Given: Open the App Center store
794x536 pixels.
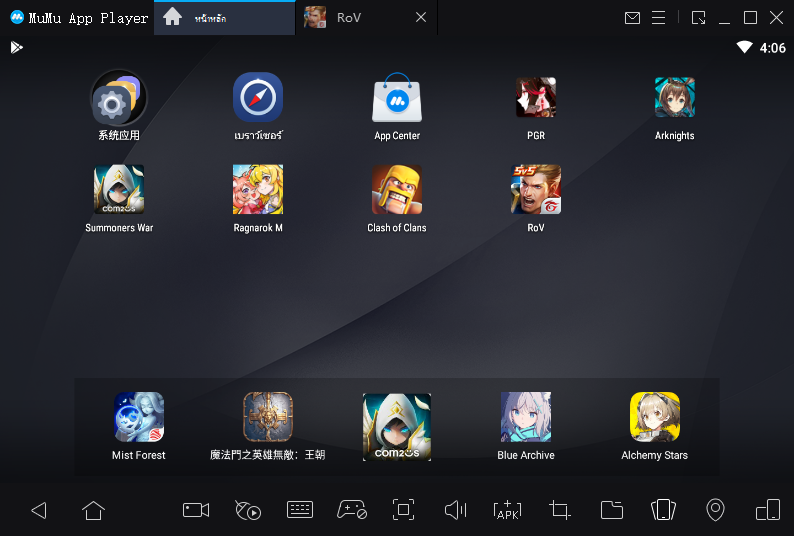Looking at the screenshot, I should pyautogui.click(x=396, y=98).
